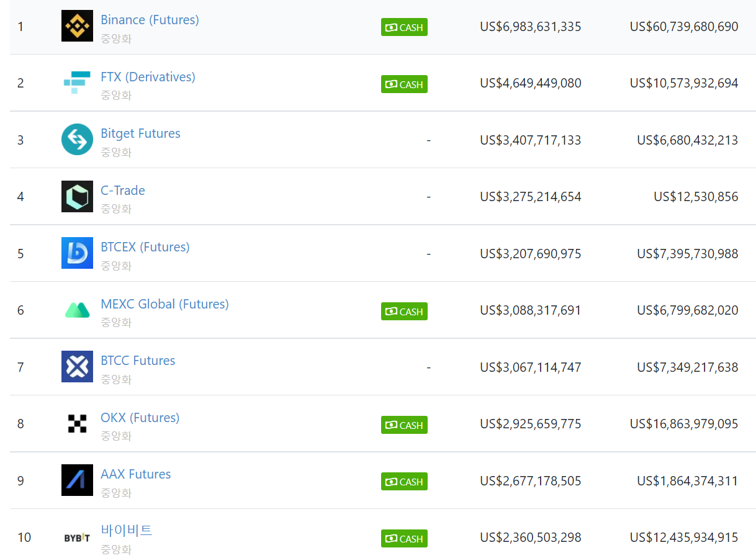Click the AAX Futures logo icon
The width and height of the screenshot is (756, 558).
(77, 480)
